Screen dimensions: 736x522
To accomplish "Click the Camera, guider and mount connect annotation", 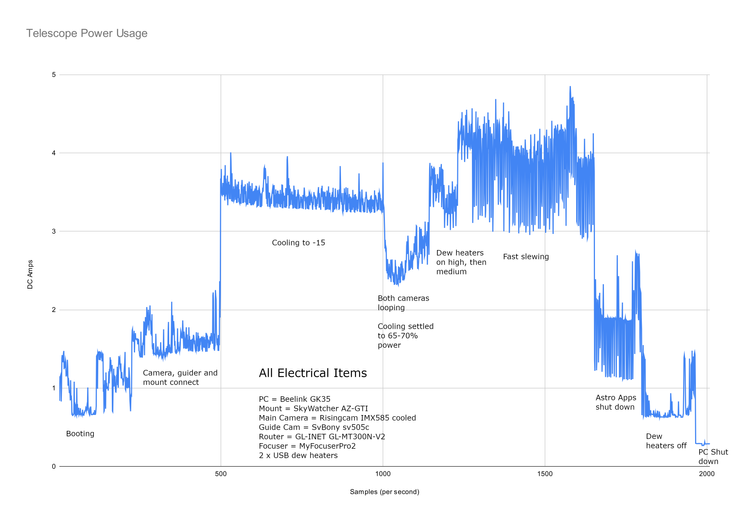I will click(x=180, y=377).
